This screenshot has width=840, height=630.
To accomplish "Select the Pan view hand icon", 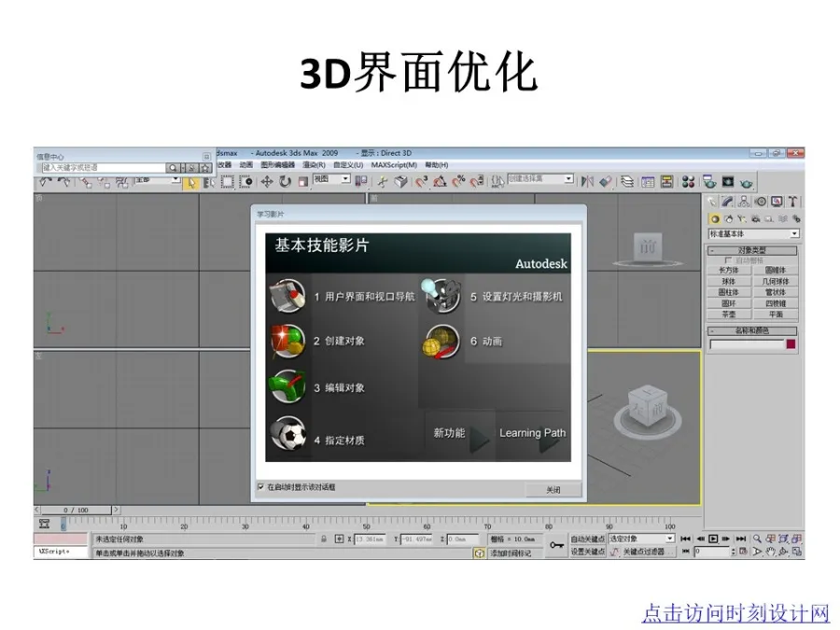I will coord(772,552).
